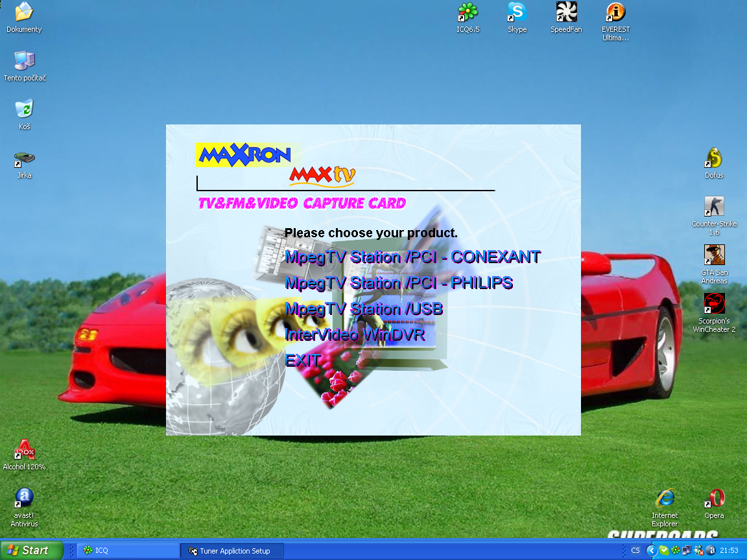Select the Koš recycle bin icon

click(24, 115)
